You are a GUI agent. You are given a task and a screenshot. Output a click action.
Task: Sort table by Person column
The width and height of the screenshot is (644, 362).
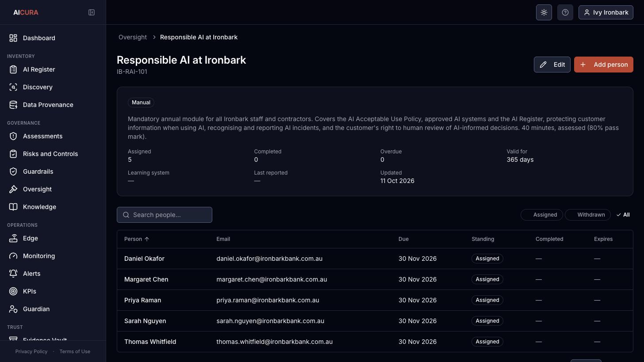tap(137, 239)
